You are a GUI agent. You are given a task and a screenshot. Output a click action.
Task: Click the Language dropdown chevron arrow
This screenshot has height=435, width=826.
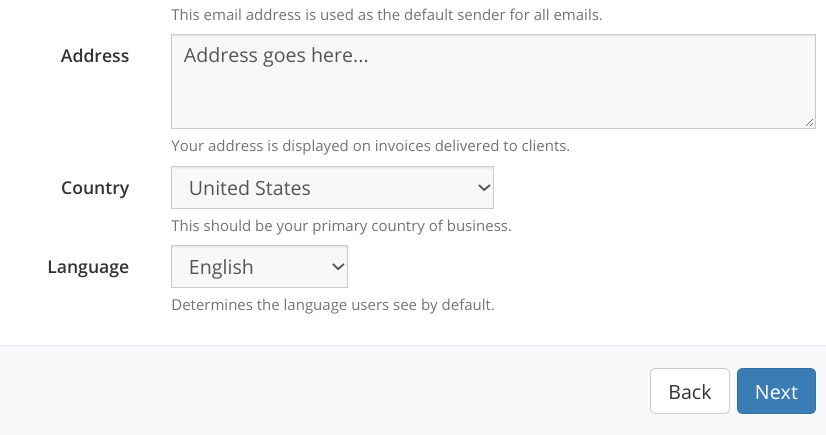click(x=337, y=267)
